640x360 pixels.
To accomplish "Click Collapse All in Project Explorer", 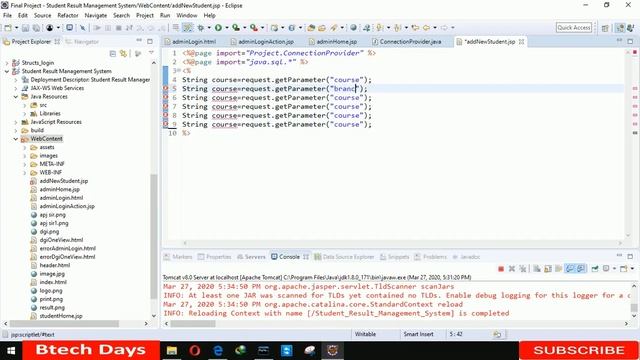I will click(x=113, y=53).
